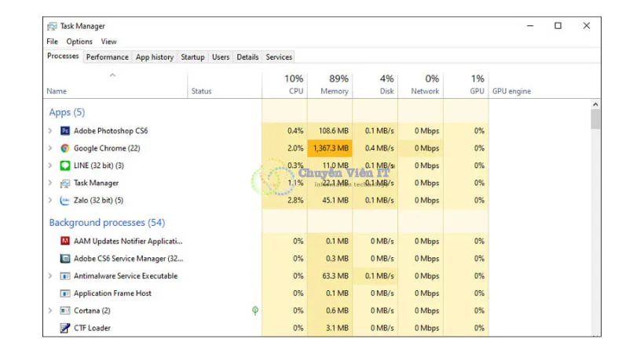Click the scrollbar up arrow
The height and width of the screenshot is (353, 644).
(x=595, y=104)
